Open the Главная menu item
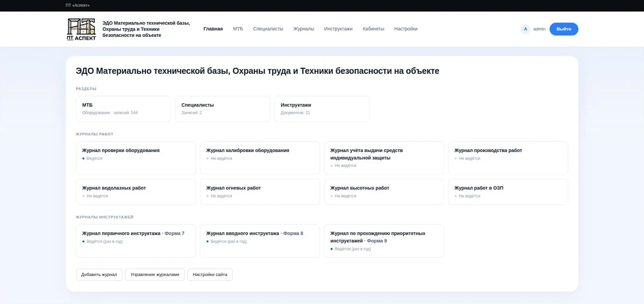The height and width of the screenshot is (304, 644). pyautogui.click(x=213, y=29)
